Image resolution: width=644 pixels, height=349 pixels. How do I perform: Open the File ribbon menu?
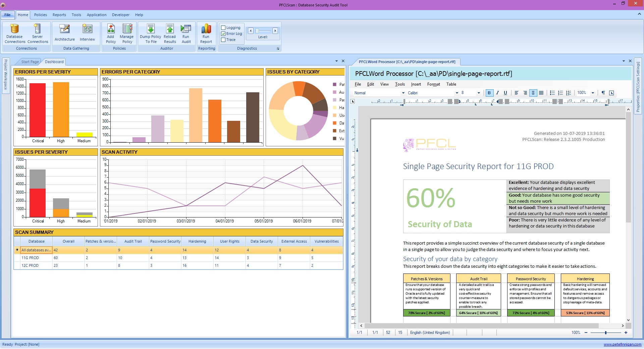[x=7, y=15]
